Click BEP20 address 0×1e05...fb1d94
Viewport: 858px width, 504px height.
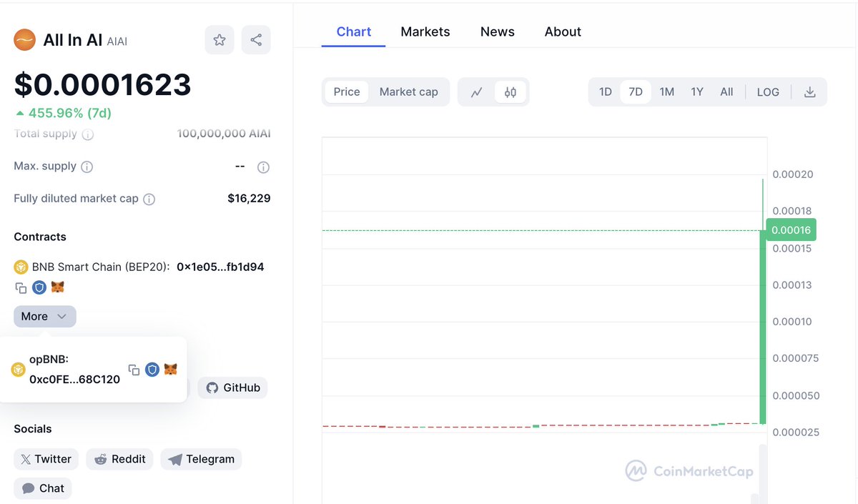click(x=220, y=267)
